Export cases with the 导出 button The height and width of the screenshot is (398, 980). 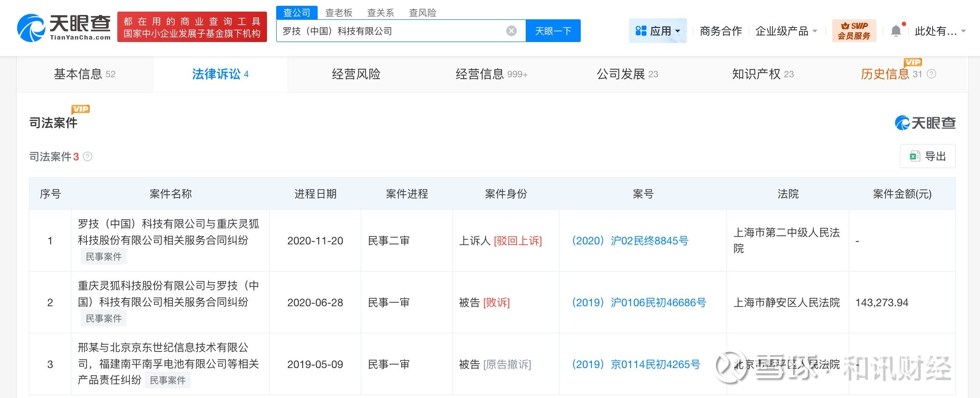pos(927,156)
